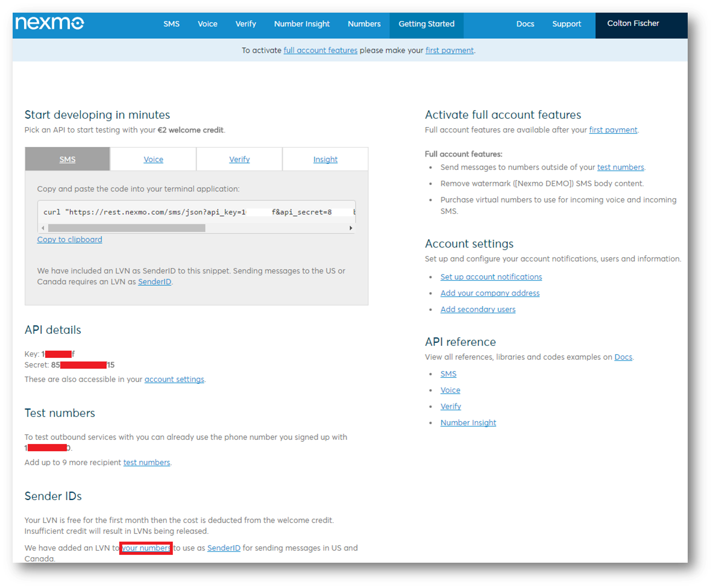Image resolution: width=713 pixels, height=588 pixels.
Task: Open the account settings link
Action: pos(174,380)
